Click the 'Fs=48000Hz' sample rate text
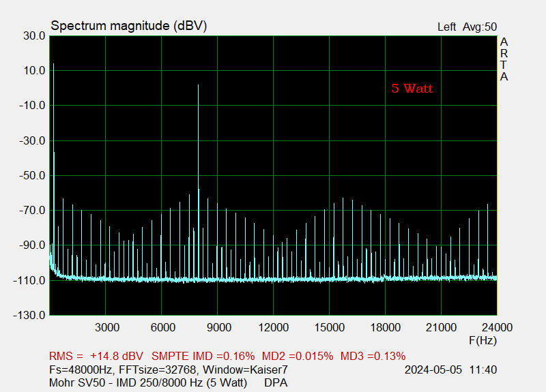This screenshot has width=546, height=392. 80,370
